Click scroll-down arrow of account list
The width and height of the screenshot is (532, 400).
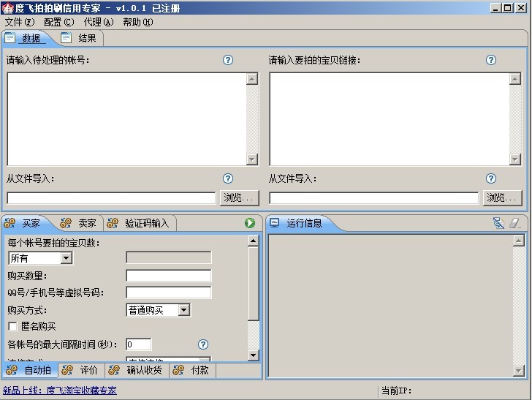coord(251,159)
